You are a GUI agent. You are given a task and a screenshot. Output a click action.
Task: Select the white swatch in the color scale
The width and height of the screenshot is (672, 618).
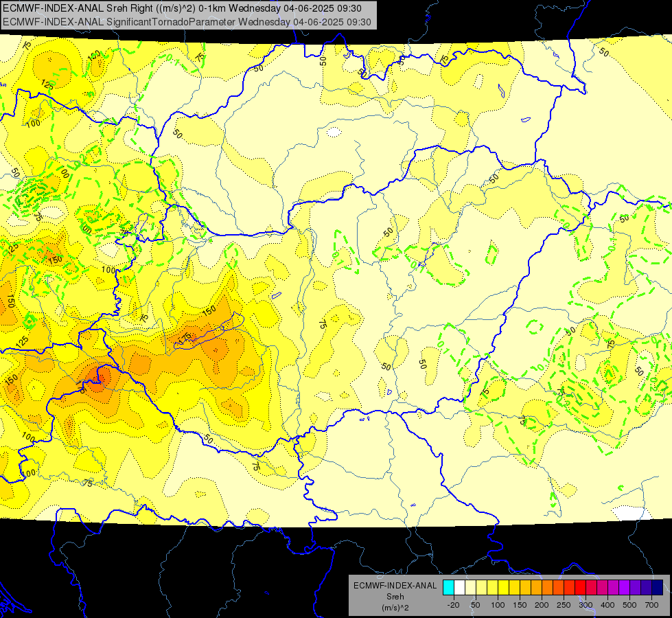459,588
